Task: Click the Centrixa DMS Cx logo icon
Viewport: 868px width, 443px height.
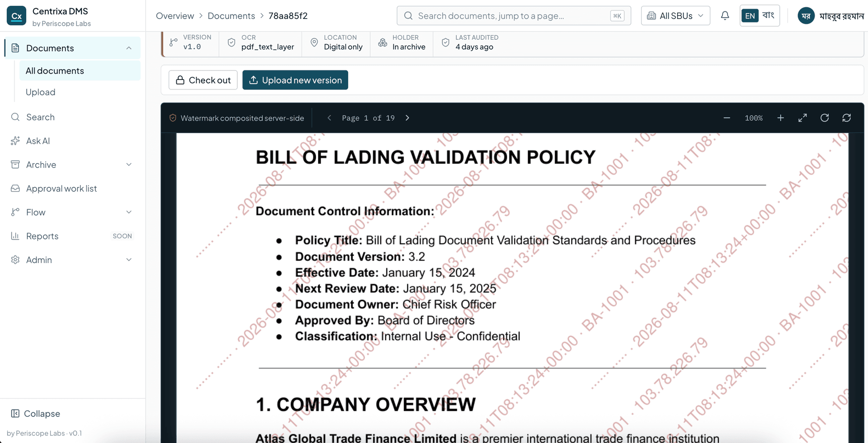Action: point(16,16)
